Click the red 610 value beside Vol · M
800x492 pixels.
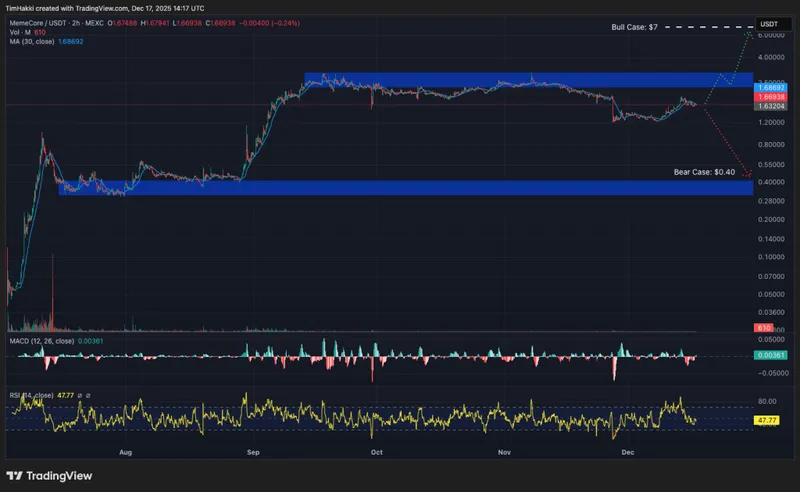(40, 32)
